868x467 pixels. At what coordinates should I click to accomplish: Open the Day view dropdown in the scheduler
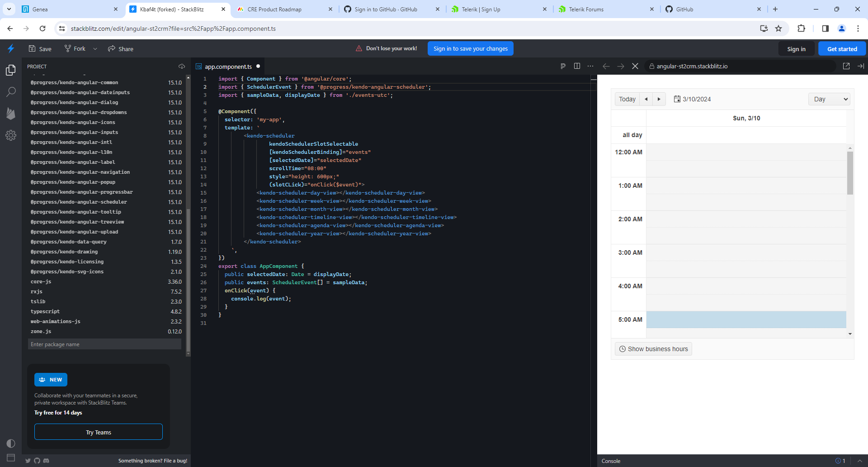pyautogui.click(x=829, y=99)
